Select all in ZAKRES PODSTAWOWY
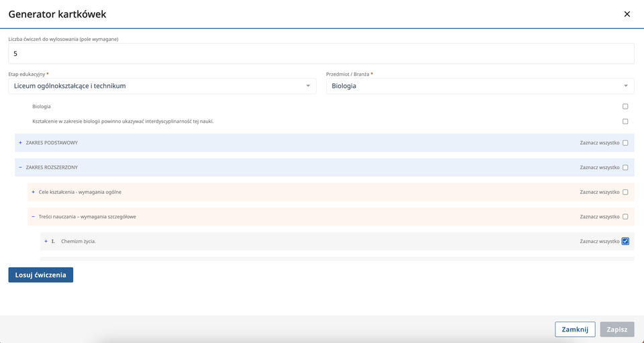 [625, 143]
